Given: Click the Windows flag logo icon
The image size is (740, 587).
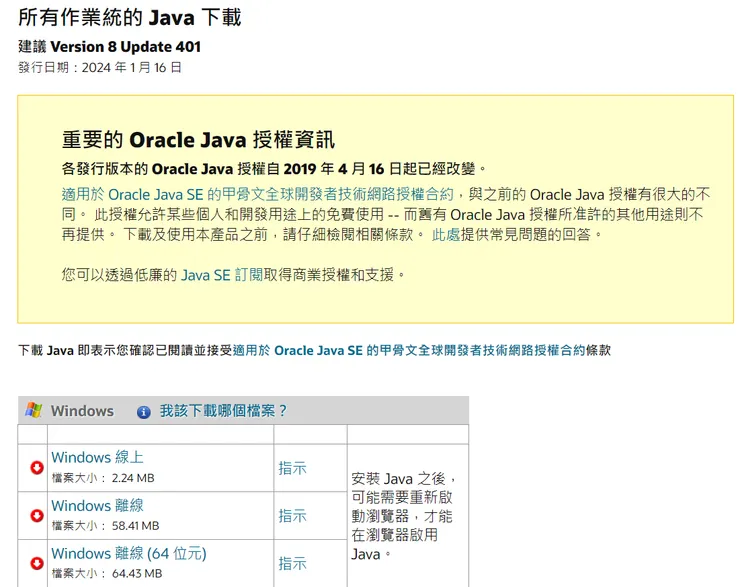Looking at the screenshot, I should (34, 410).
